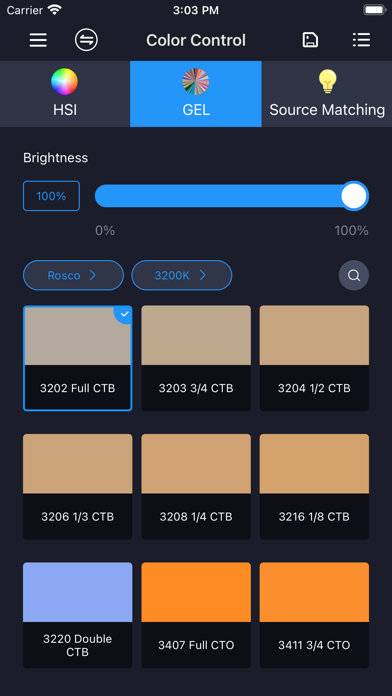The image size is (392, 696).
Task: Expand the Rosco brand dropdown
Action: (73, 275)
